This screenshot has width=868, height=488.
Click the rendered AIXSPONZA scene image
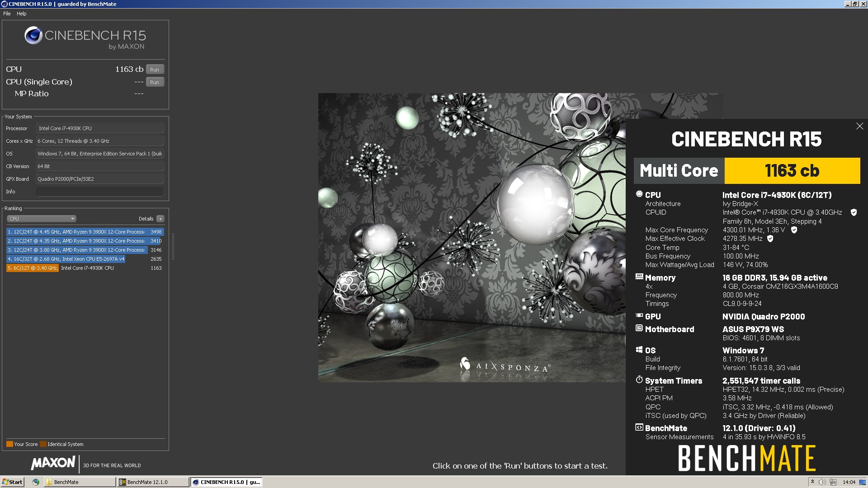(472, 238)
